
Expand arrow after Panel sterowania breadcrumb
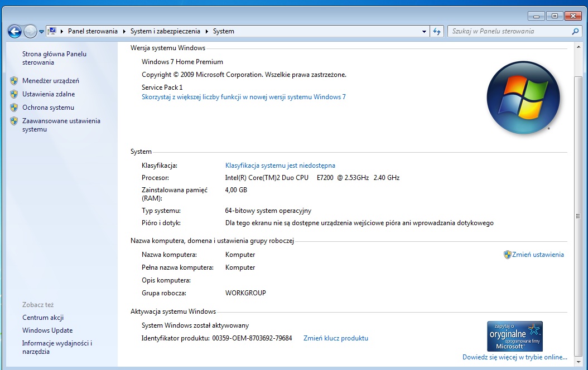(124, 31)
